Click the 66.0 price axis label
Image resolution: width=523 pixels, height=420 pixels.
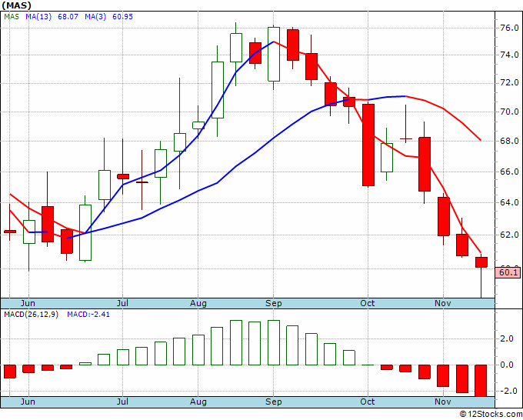click(509, 172)
